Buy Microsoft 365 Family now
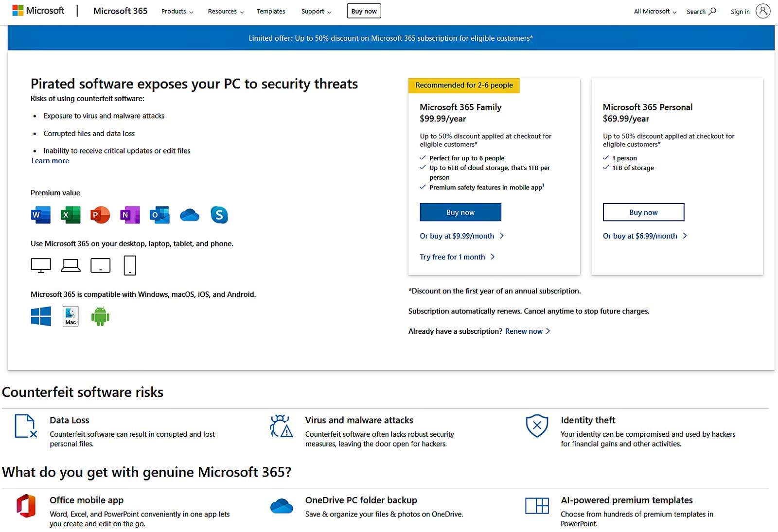Screen dimensions: 778x532 click(x=460, y=212)
